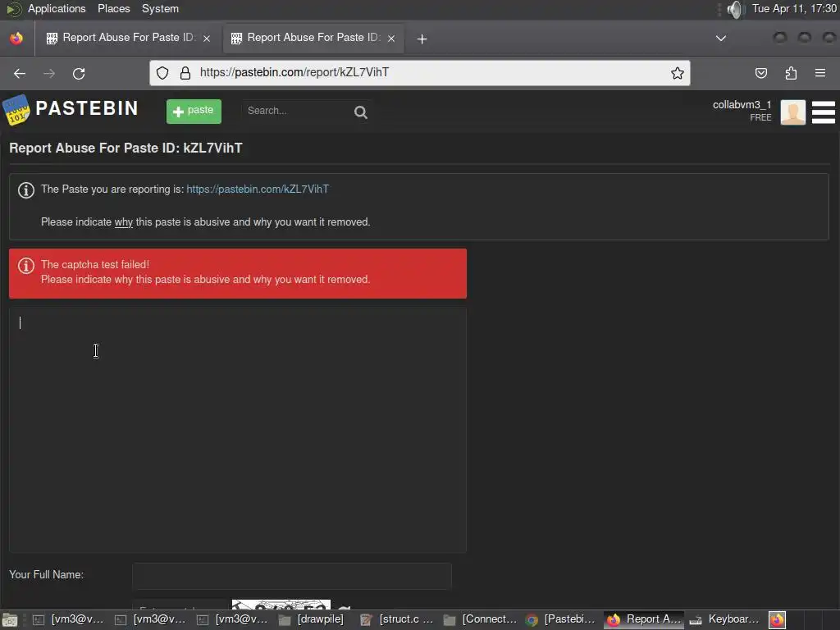Click the Pastebin logo icon
This screenshot has width=840, height=630.
point(16,110)
